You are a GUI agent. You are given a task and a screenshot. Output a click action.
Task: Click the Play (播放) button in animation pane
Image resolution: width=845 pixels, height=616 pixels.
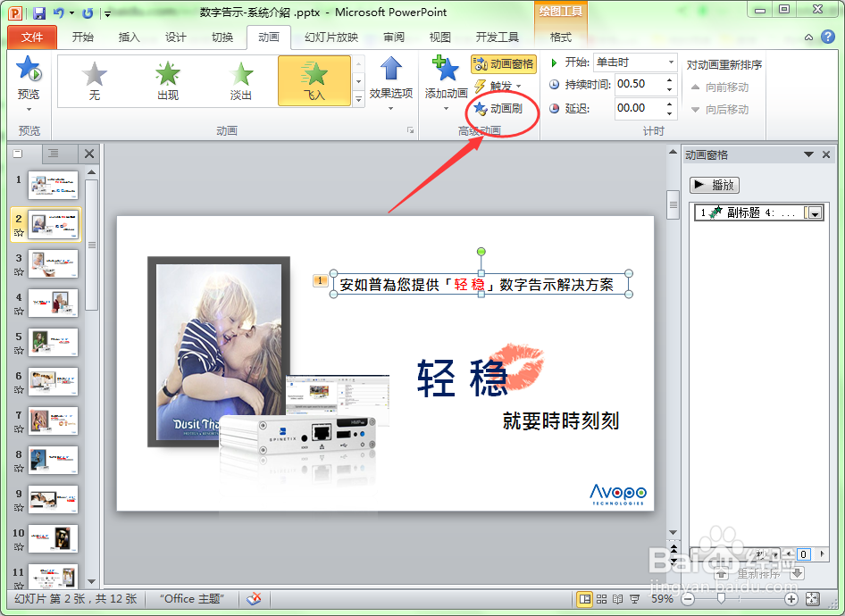[x=714, y=185]
